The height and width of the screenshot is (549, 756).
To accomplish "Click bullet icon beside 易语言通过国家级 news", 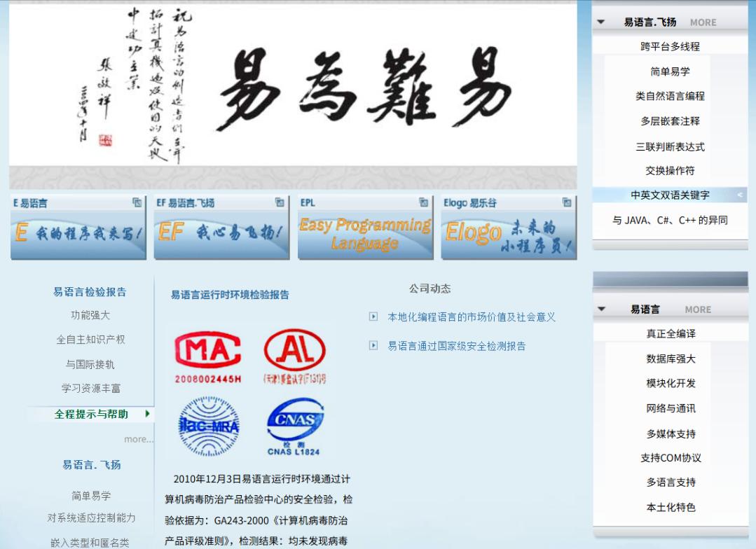I will coord(373,346).
